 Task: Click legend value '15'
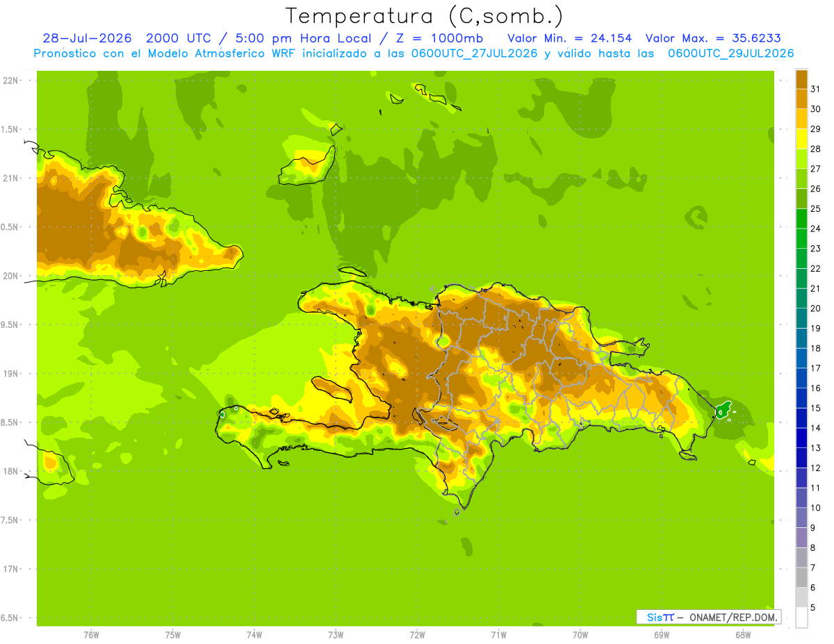[x=816, y=408]
